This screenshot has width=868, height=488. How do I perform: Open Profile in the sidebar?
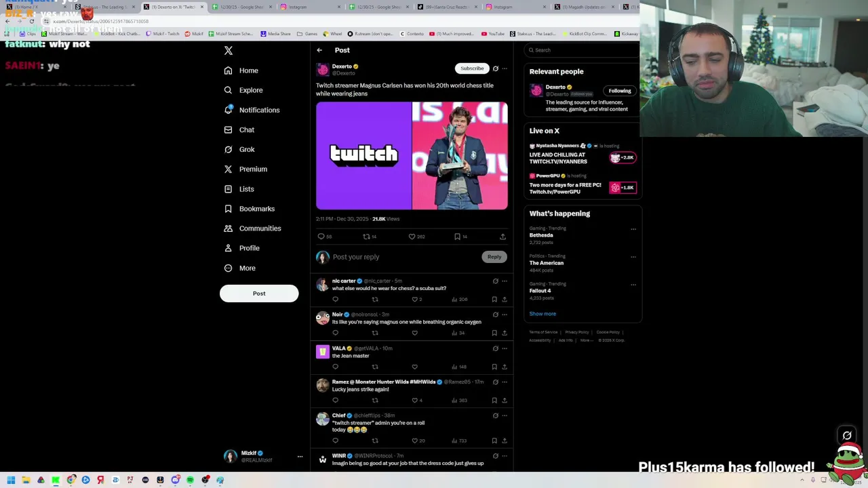pos(241,248)
